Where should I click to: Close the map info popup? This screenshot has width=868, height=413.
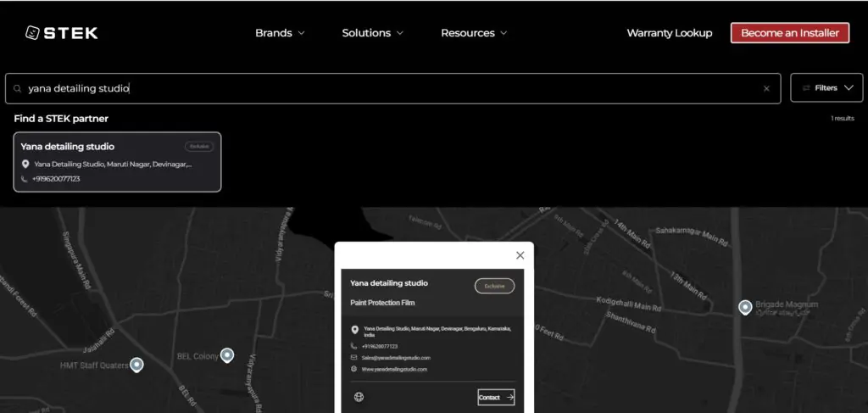coord(520,255)
